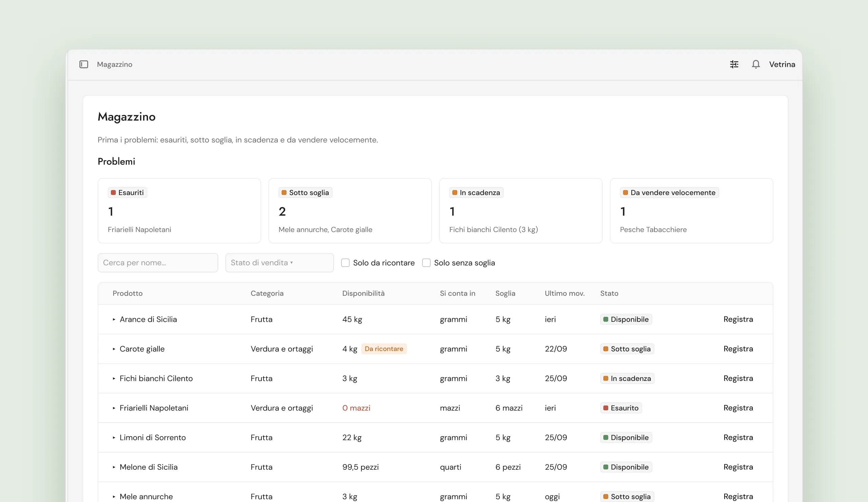Enable the Solo da ricontare checkbox
Viewport: 868px width, 502px height.
[x=345, y=263]
